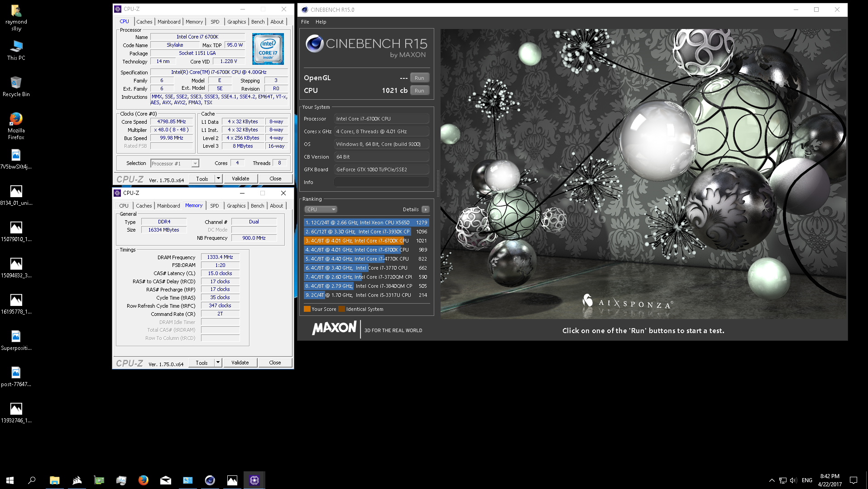The width and height of the screenshot is (868, 489).
Task: Expand the Tools dropdown arrow in upper CPU-Z
Action: click(x=218, y=179)
